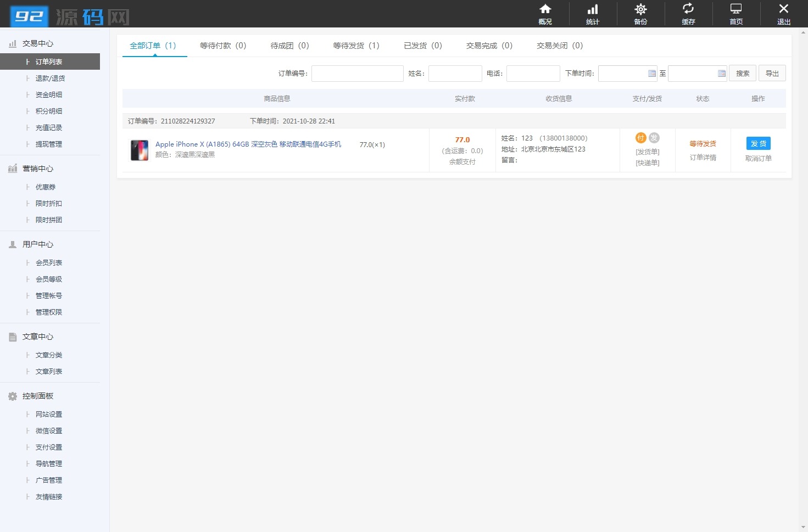This screenshot has height=532, width=808.
Task: Open the 首页 monitor icon
Action: click(736, 9)
